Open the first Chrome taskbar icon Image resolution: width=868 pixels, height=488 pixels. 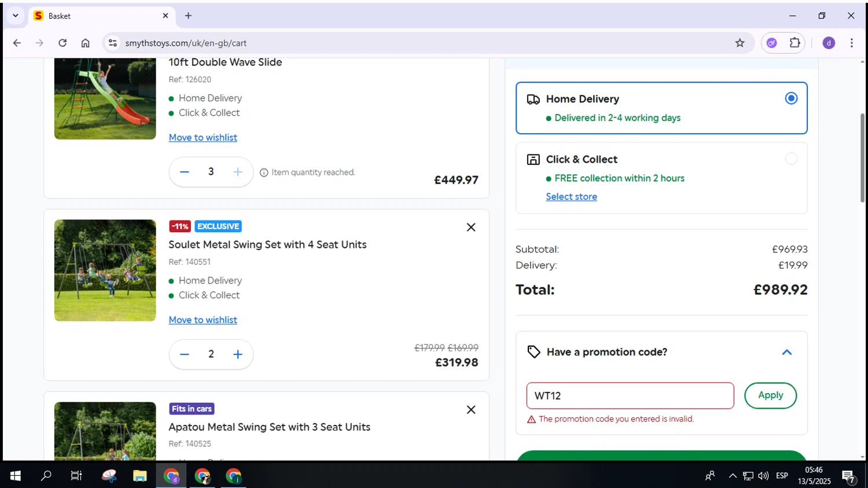(171, 476)
